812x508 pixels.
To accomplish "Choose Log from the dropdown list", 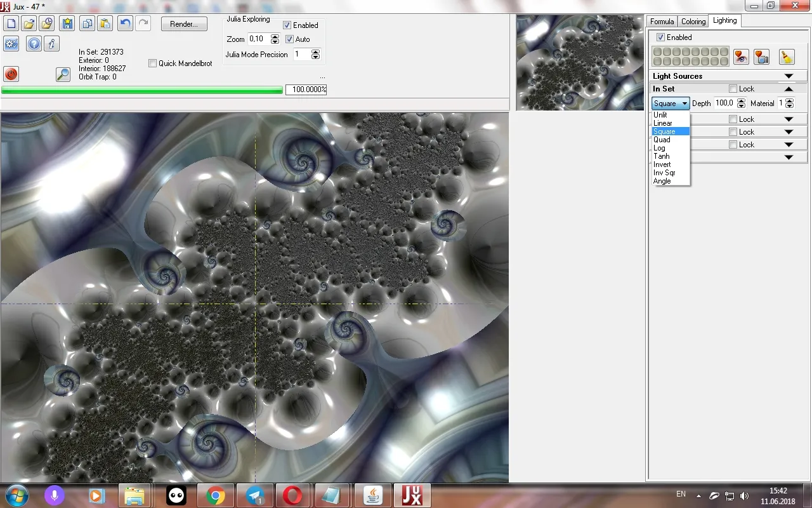I will [x=671, y=148].
